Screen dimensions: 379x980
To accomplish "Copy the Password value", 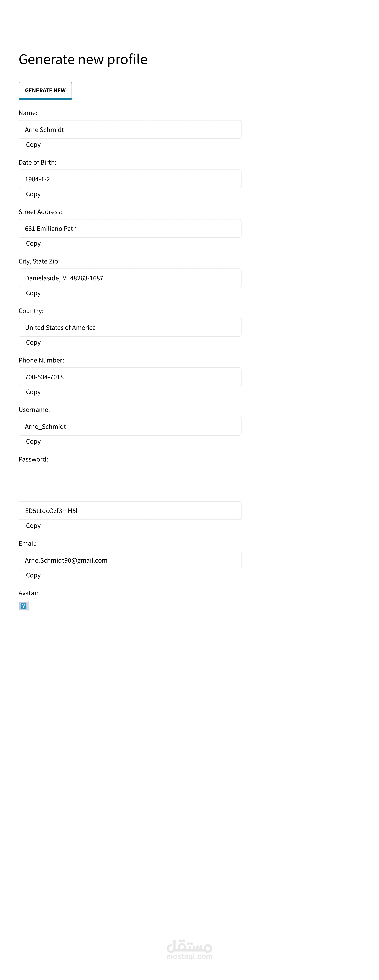I will (x=33, y=526).
